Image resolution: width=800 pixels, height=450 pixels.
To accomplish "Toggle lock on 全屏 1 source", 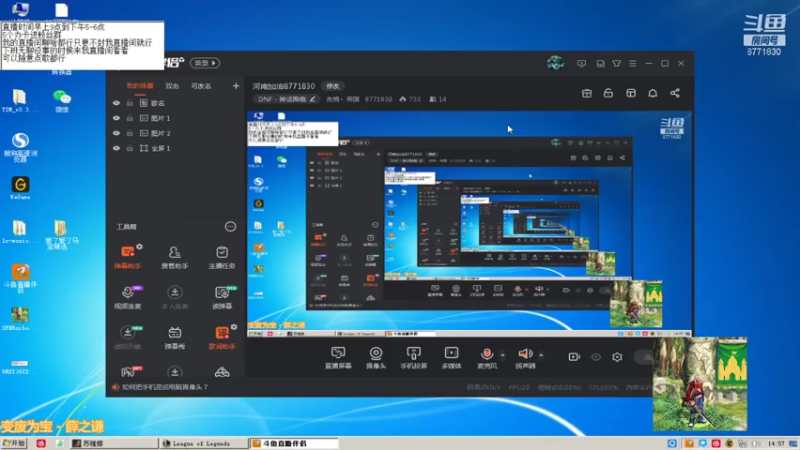I will point(130,148).
